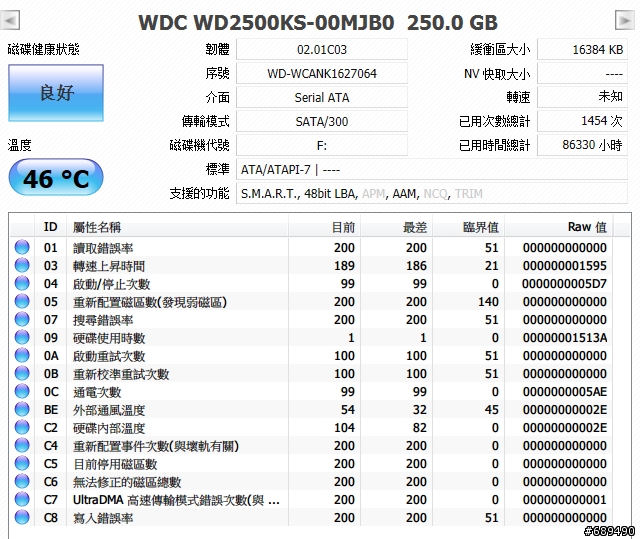Click the Raw 值 column header
640x539 pixels.
(559, 227)
